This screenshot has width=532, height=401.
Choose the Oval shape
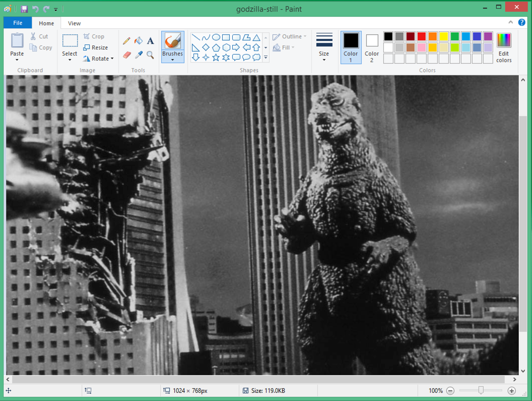[x=216, y=37]
